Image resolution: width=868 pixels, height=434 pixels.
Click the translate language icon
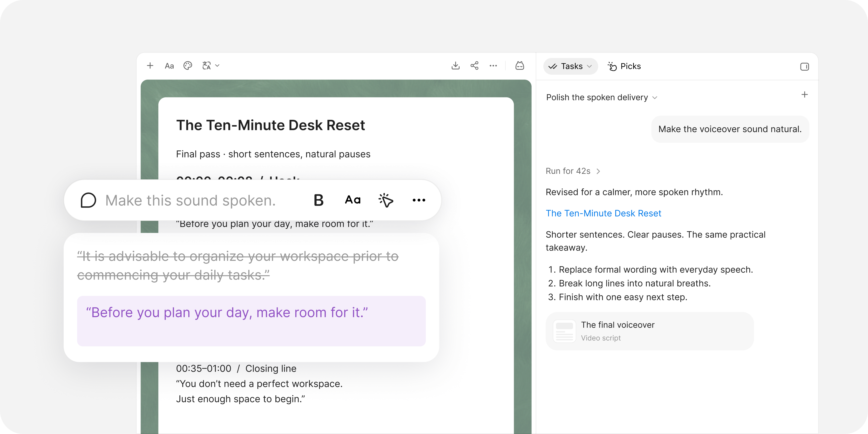207,66
